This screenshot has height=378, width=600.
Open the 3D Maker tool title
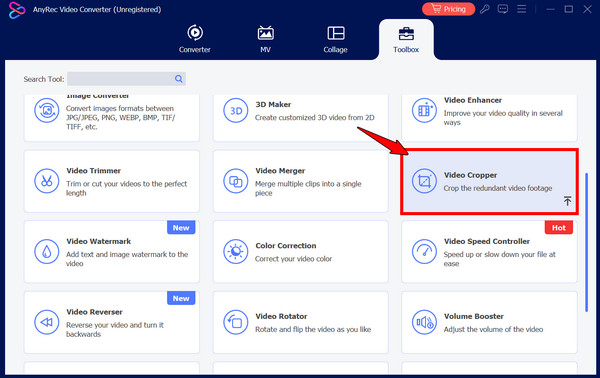click(x=273, y=104)
